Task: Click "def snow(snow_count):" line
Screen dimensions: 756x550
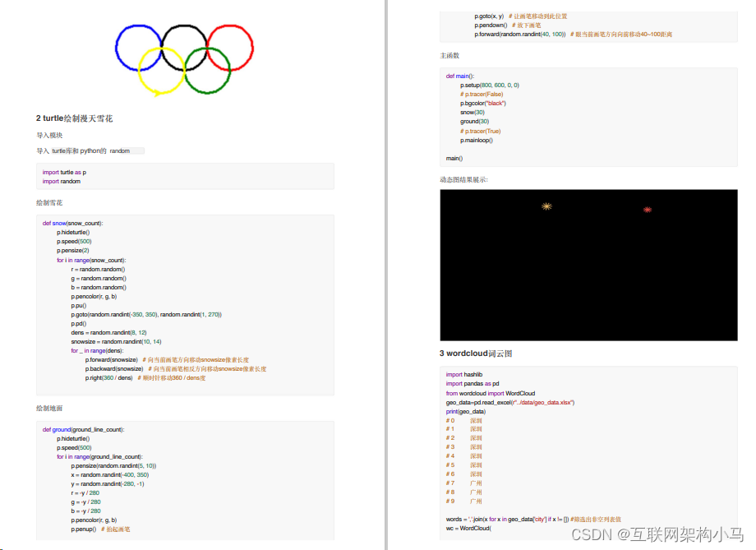Action: click(72, 223)
